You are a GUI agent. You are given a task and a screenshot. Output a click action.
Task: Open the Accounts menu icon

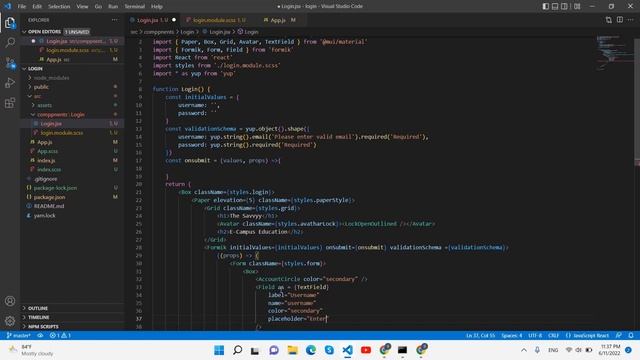(x=10, y=301)
